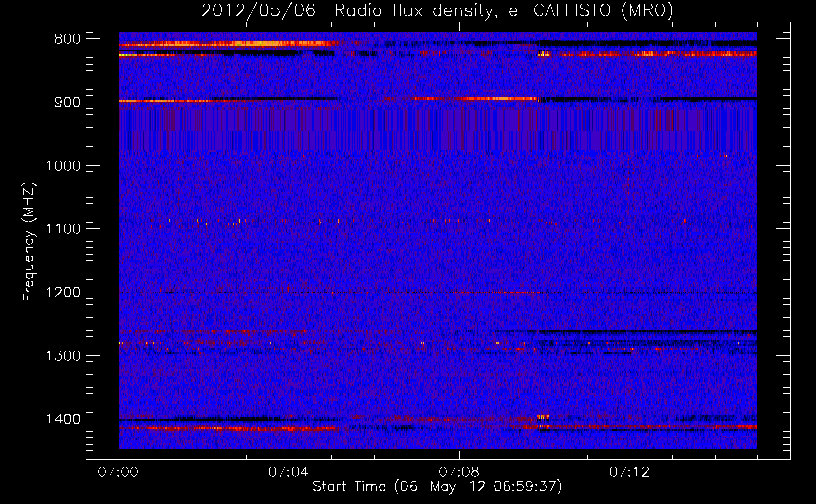Click the "Frequency (MHZ)" y-axis label
Viewport: 816px width, 504px height.
[x=29, y=242]
